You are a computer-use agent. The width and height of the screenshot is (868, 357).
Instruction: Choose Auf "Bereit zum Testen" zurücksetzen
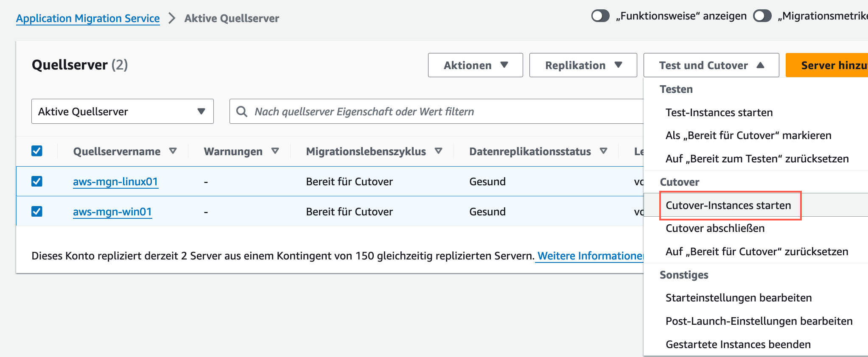coord(757,159)
